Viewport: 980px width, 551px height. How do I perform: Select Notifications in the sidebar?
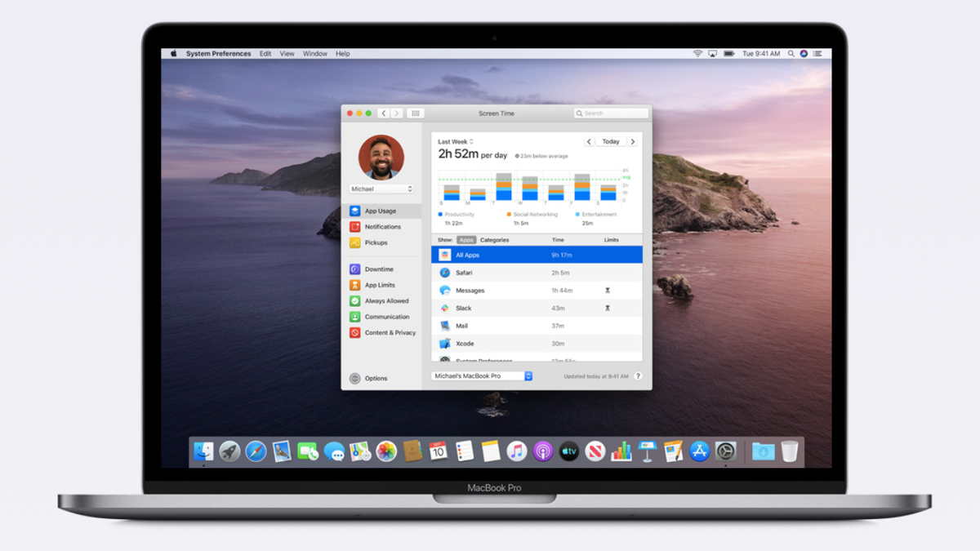(x=382, y=226)
